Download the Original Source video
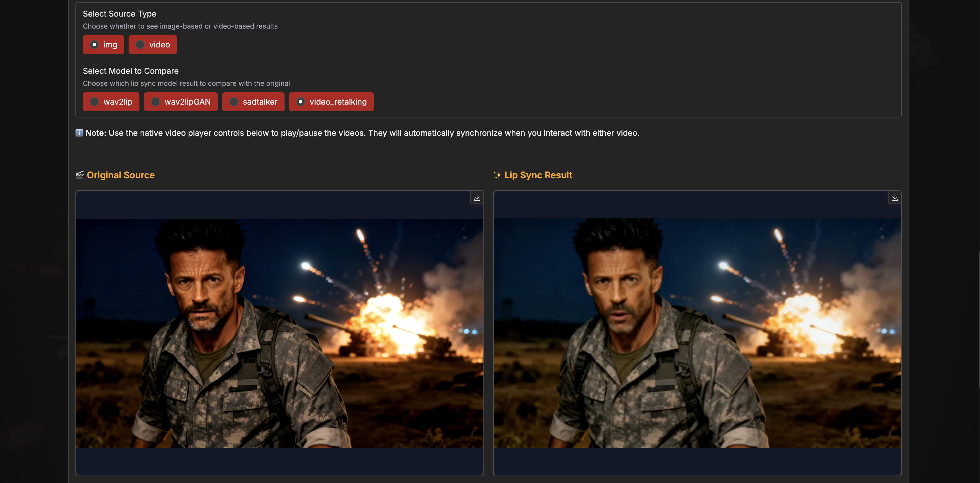Image resolution: width=980 pixels, height=483 pixels. click(477, 197)
